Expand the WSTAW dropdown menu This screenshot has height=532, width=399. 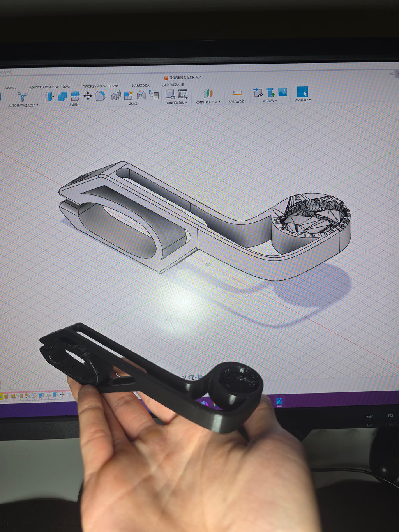pos(269,101)
